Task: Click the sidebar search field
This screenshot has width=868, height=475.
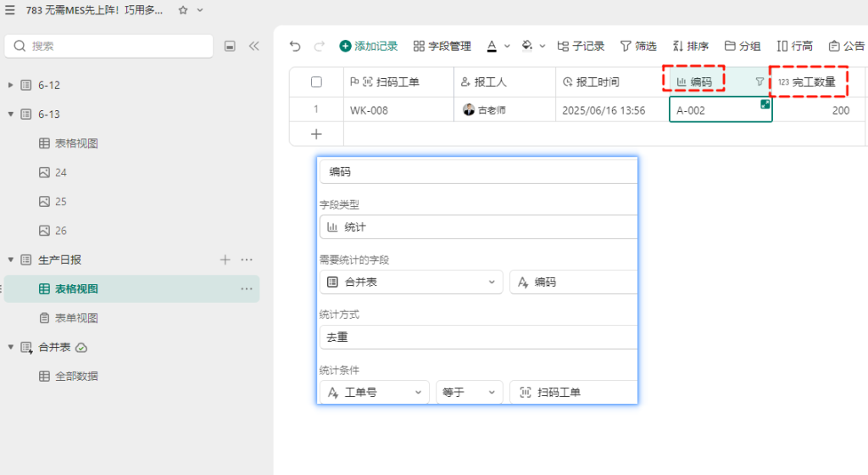Action: (109, 46)
